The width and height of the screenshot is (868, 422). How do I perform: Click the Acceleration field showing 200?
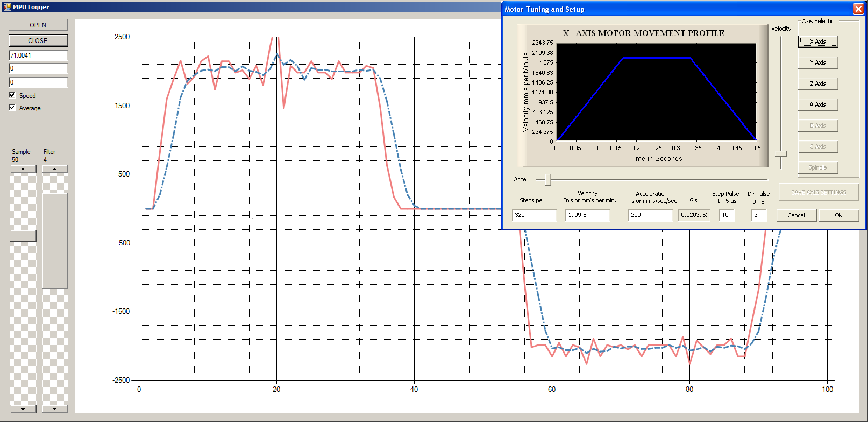point(650,215)
